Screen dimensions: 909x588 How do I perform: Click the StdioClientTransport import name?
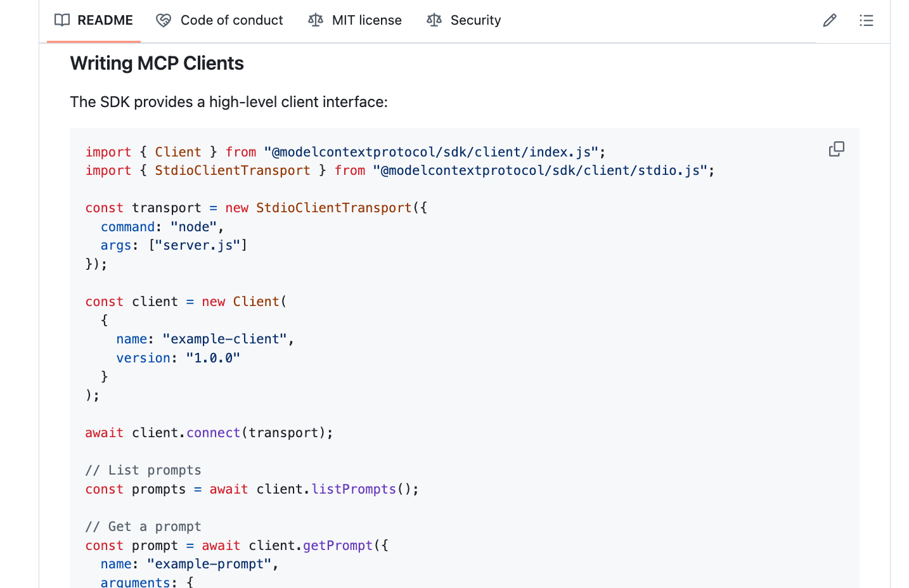[232, 170]
